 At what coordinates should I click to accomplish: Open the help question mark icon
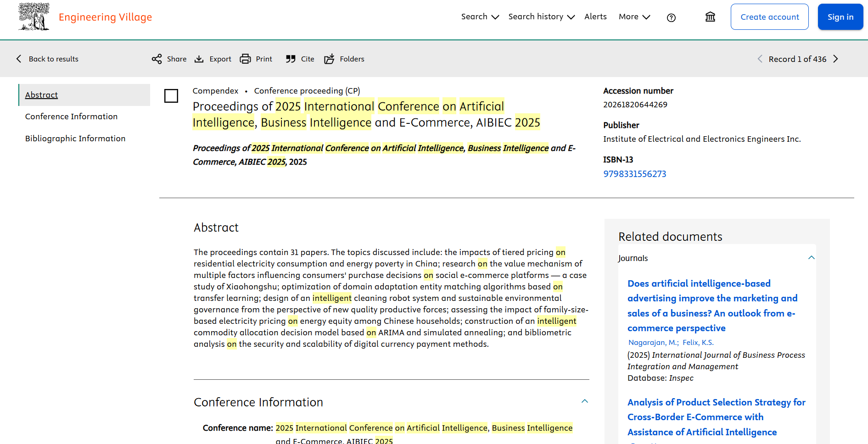point(671,18)
